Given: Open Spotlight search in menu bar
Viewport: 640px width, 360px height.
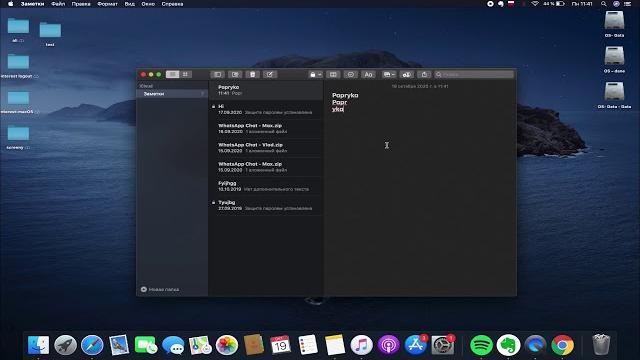Looking at the screenshot, I should pos(603,4).
